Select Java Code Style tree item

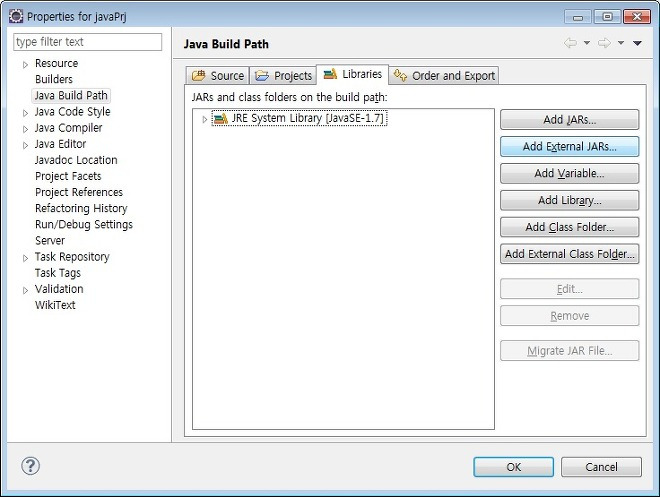72,112
